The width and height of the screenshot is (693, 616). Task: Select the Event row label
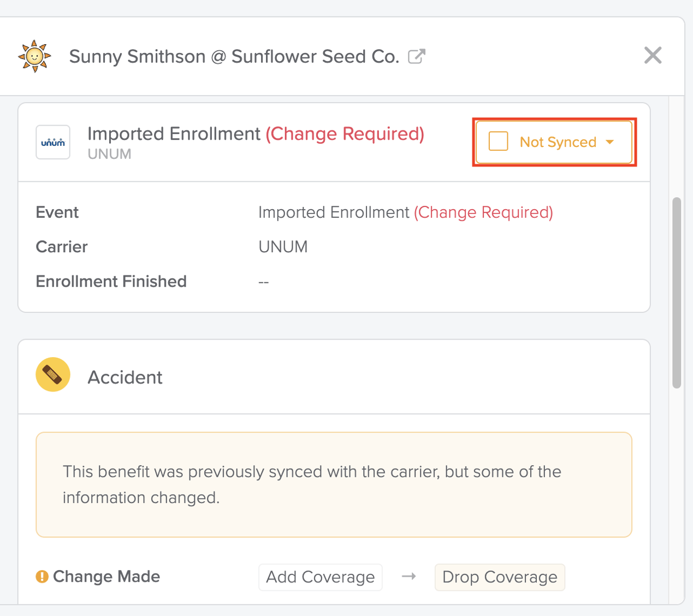click(x=57, y=212)
